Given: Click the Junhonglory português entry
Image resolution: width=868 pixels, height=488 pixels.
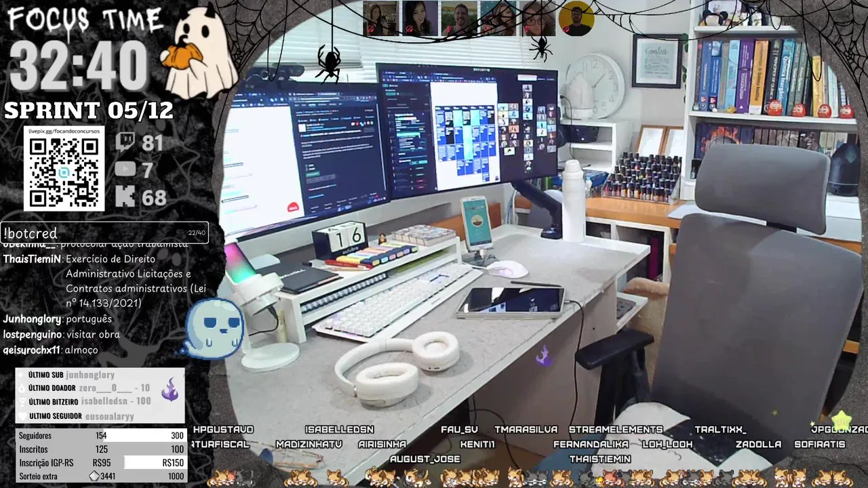Looking at the screenshot, I should coord(58,319).
